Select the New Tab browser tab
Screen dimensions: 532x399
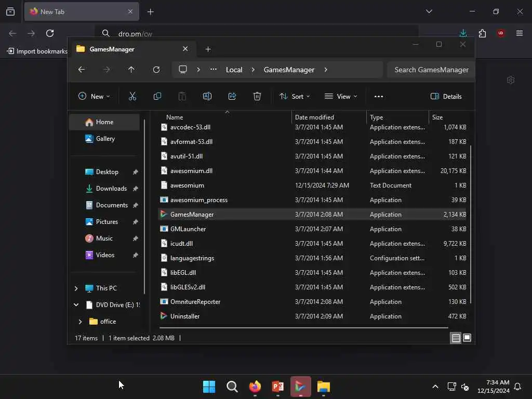point(82,11)
